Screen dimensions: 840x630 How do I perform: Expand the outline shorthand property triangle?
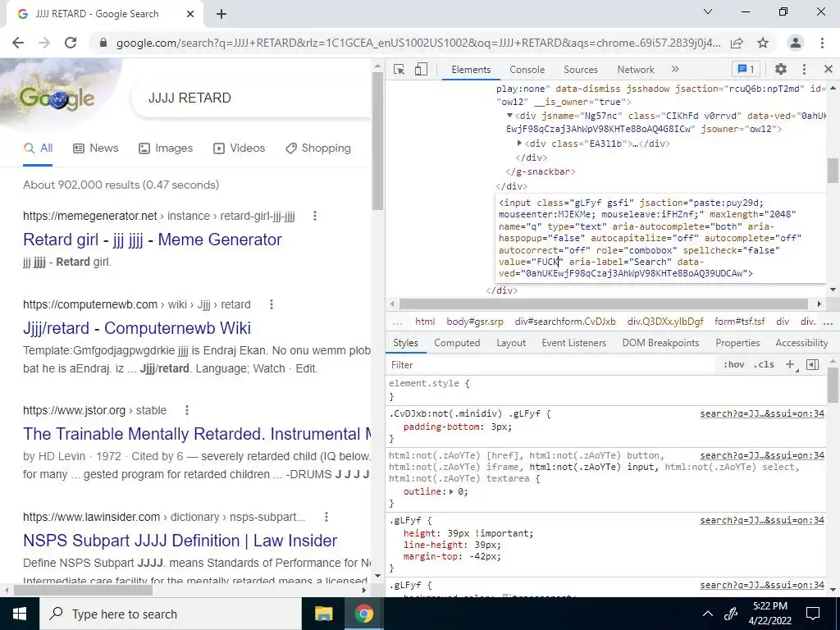point(451,492)
